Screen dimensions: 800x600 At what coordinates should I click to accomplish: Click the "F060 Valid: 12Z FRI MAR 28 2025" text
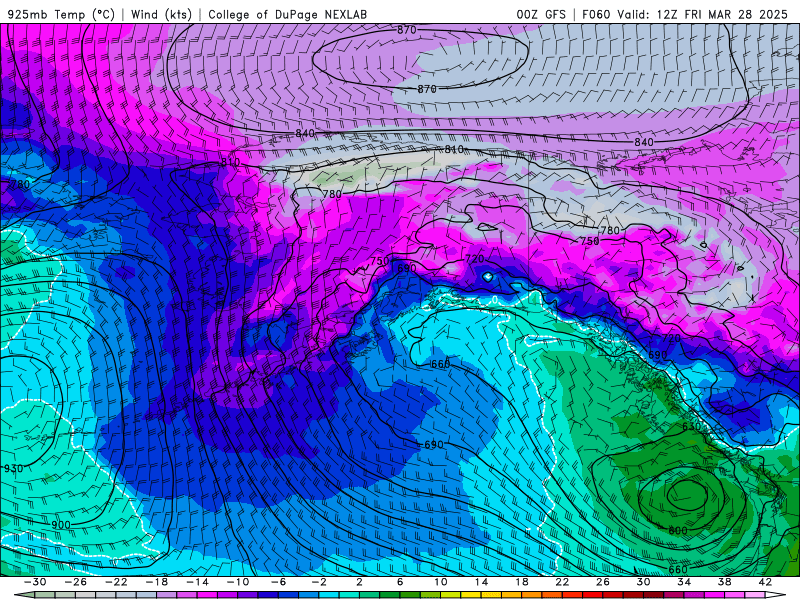point(685,14)
